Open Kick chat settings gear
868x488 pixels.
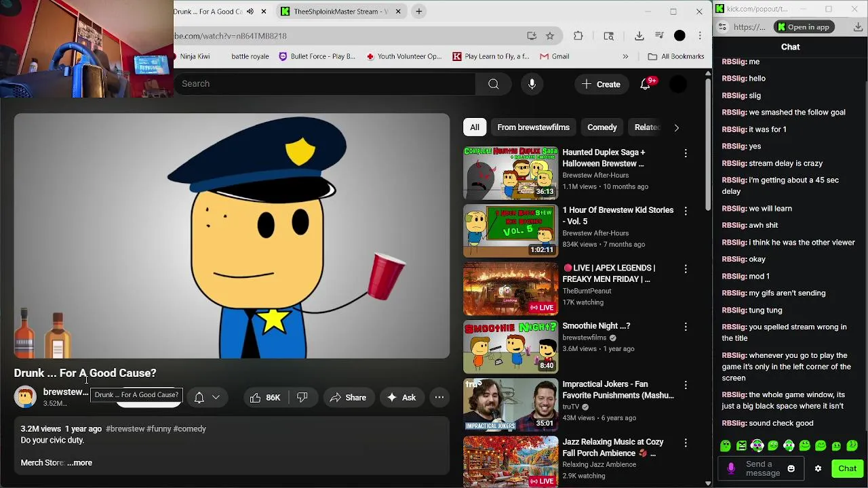(x=818, y=468)
